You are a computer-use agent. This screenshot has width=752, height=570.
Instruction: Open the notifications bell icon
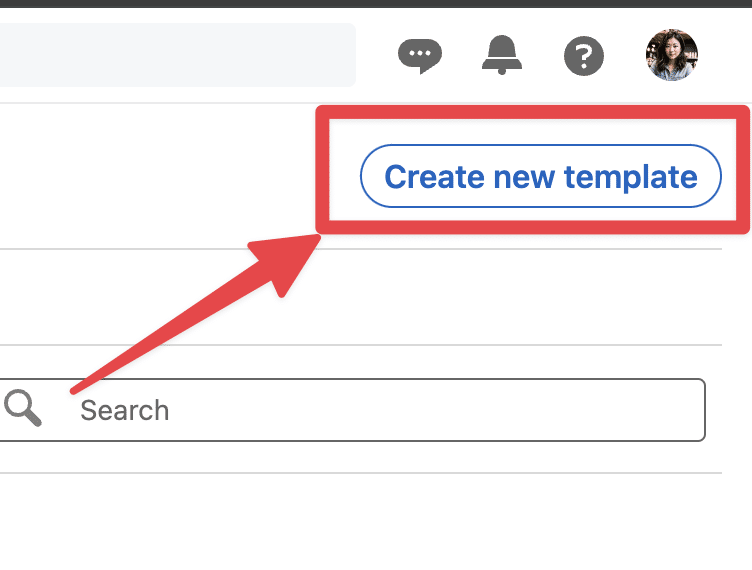[x=502, y=55]
